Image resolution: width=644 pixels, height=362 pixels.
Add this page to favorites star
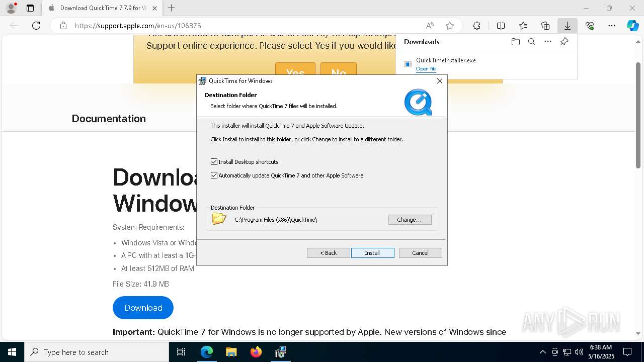tap(450, 26)
